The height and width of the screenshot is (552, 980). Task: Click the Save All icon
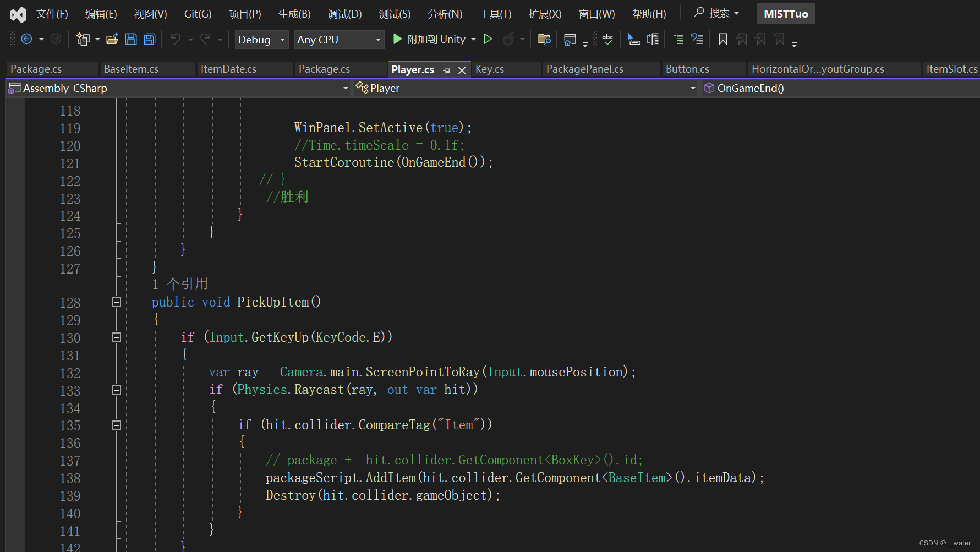click(150, 39)
